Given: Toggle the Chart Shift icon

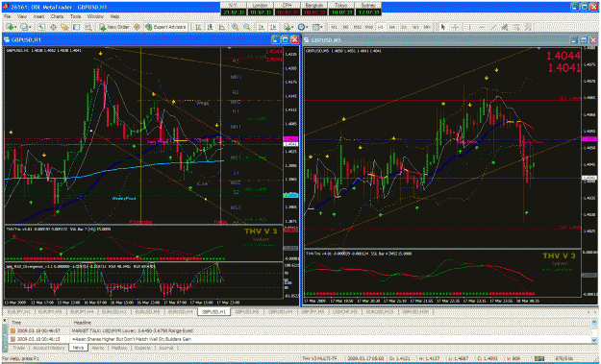Looking at the screenshot, I should pos(273,27).
